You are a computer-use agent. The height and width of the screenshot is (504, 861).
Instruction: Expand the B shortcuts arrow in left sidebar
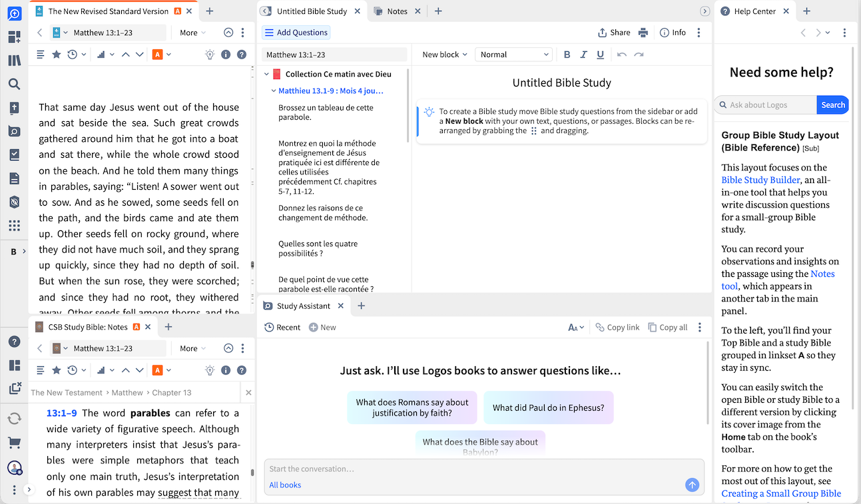tap(25, 252)
